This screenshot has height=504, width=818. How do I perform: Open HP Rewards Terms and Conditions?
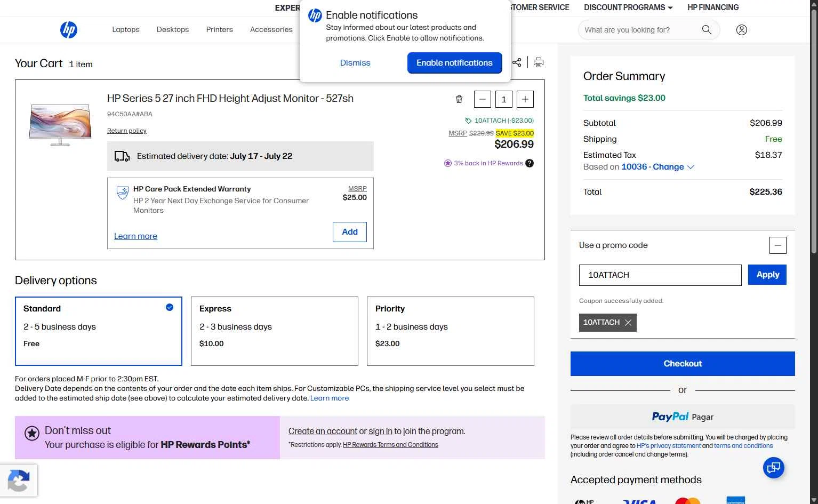pos(390,445)
